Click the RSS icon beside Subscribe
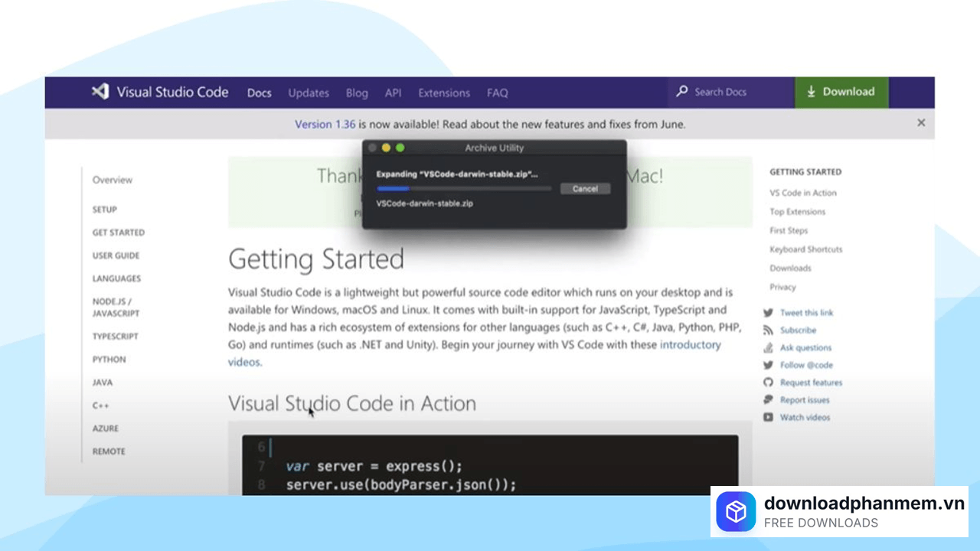 (768, 330)
